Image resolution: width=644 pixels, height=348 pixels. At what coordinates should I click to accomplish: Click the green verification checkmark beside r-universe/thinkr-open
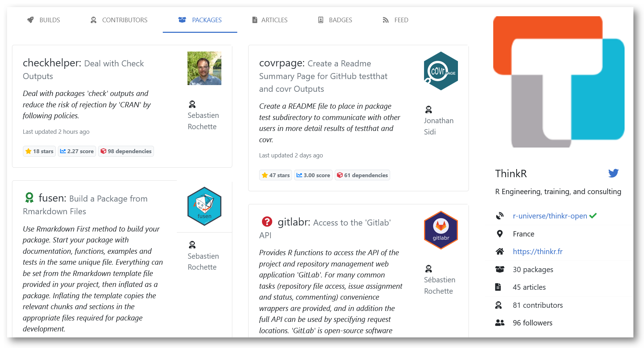594,216
